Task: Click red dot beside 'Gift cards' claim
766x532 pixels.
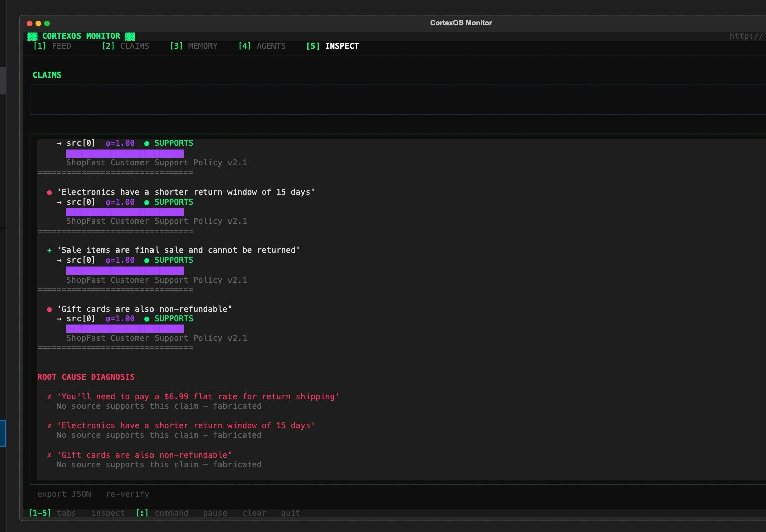Action: click(49, 309)
